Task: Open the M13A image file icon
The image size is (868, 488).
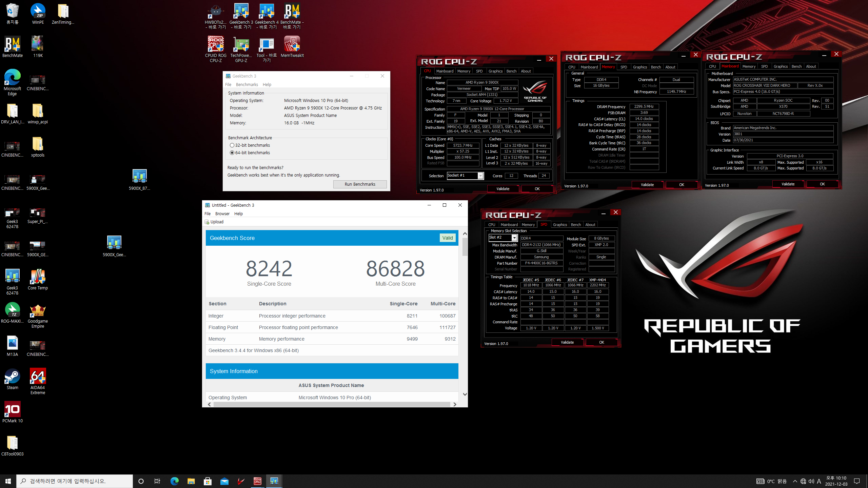Action: 13,346
